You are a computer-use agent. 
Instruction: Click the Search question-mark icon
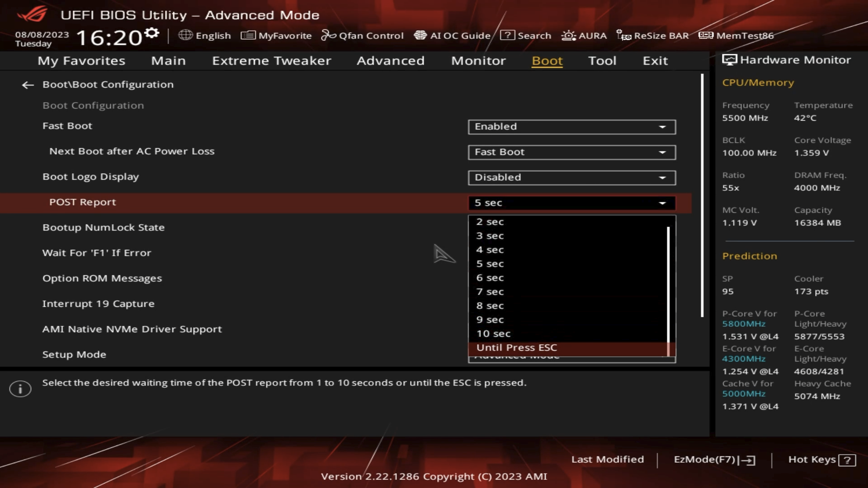click(507, 35)
